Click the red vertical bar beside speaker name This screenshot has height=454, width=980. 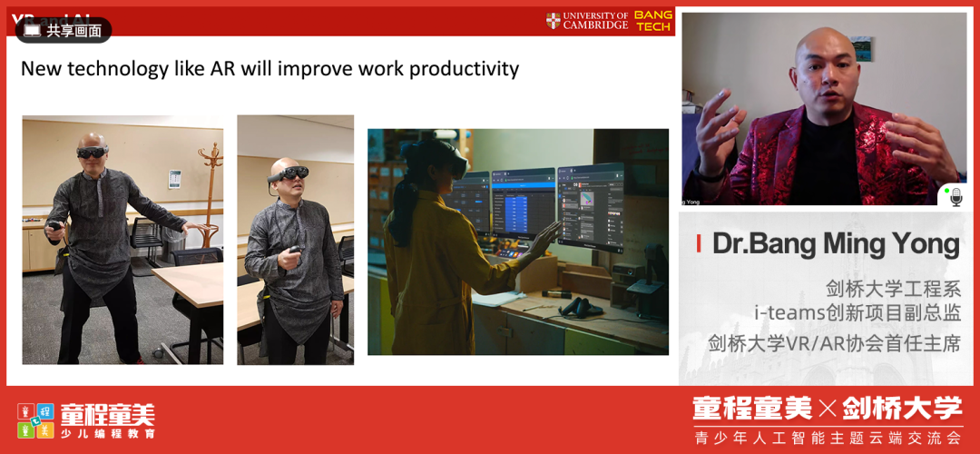(x=698, y=244)
